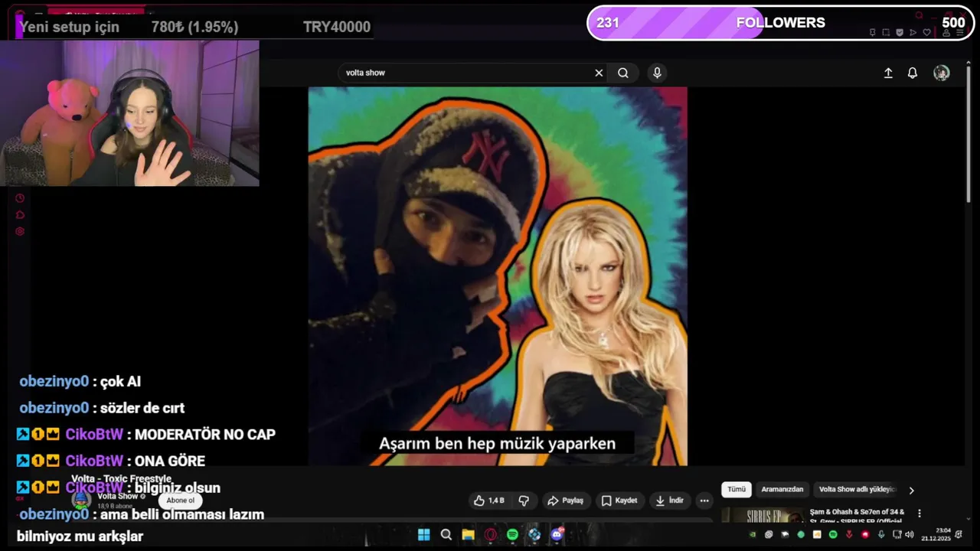Image resolution: width=980 pixels, height=551 pixels.
Task: Open the 'Şam & Ohash & Se7en' video title
Action: 857,515
